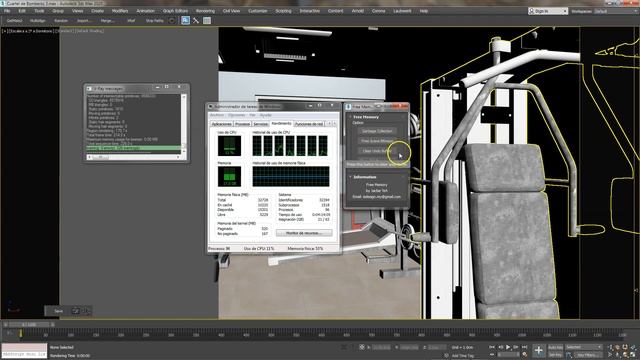Open the Civil View menu
This screenshot has height=360, width=640.
click(x=231, y=11)
